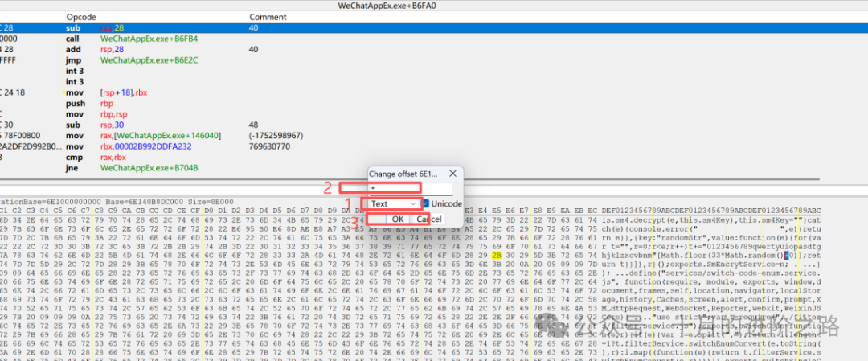Click the Opcode column header
Image resolution: width=868 pixels, height=361 pixels.
pos(81,17)
